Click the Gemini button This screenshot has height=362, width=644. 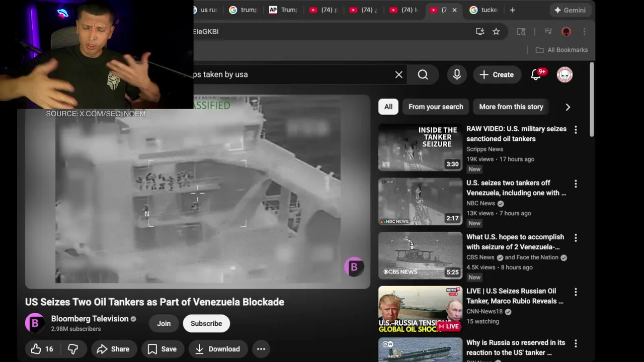click(570, 10)
